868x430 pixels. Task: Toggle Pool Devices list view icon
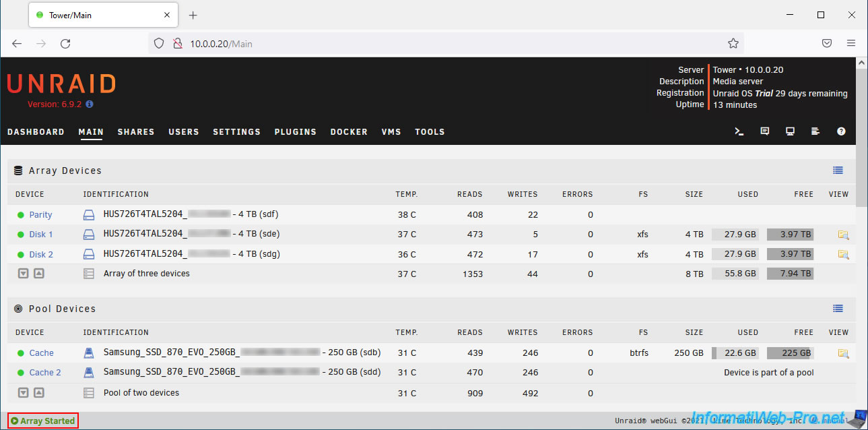click(838, 309)
